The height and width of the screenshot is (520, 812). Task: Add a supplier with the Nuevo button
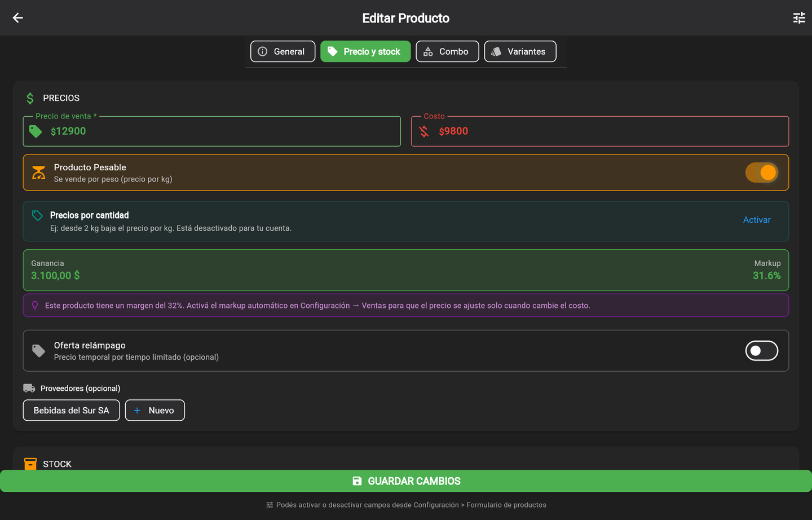pos(155,411)
